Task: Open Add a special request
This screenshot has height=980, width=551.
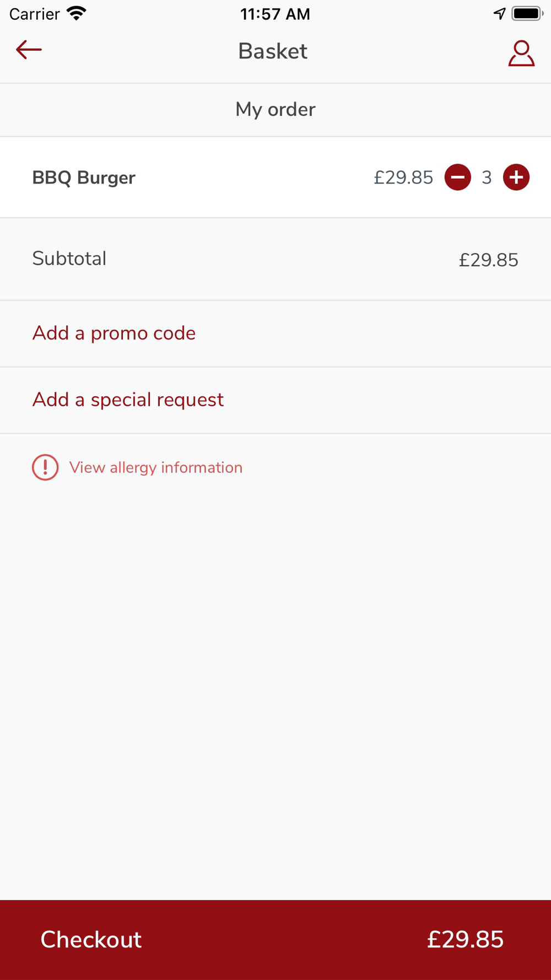Action: (128, 400)
